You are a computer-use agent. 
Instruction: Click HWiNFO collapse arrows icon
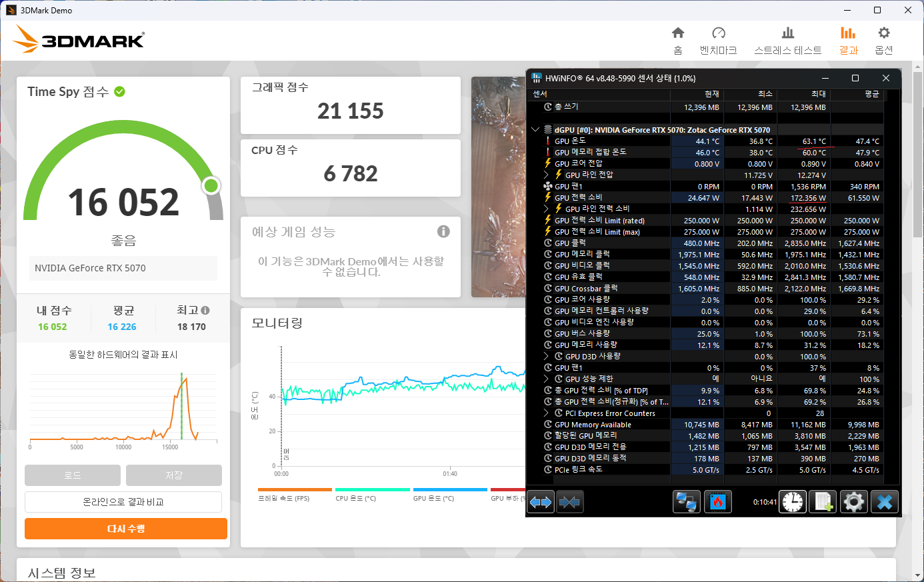tap(570, 502)
